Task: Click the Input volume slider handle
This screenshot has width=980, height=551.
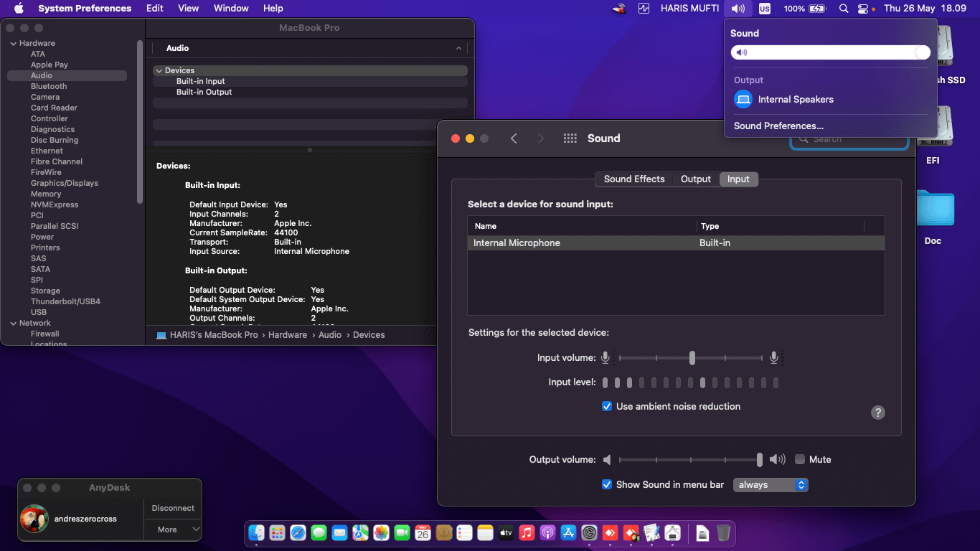Action: pos(692,357)
